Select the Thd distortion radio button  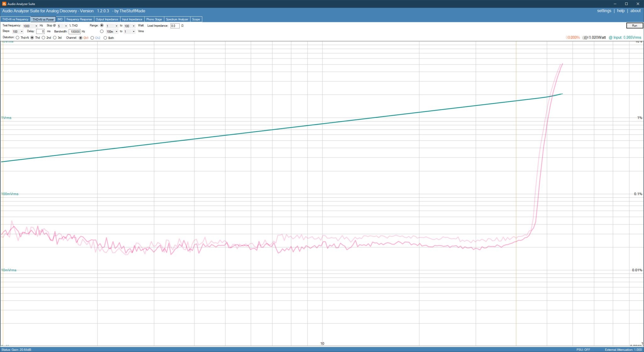[32, 38]
